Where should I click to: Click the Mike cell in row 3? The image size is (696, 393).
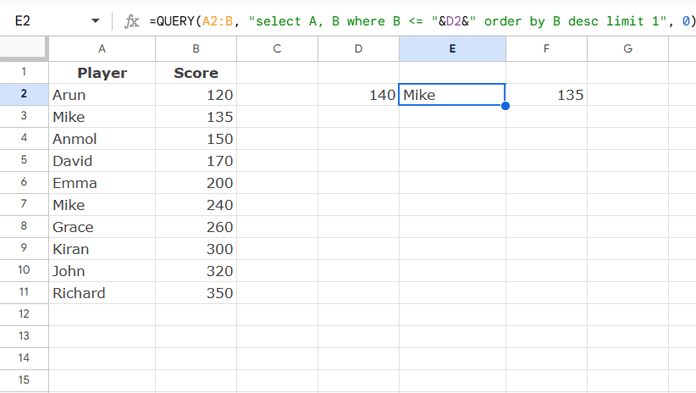(x=102, y=116)
